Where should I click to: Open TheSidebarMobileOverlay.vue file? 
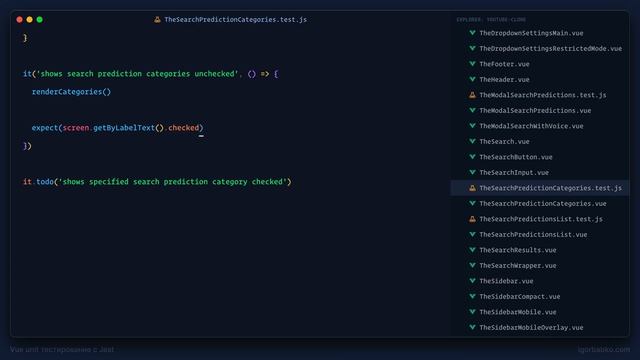531,328
